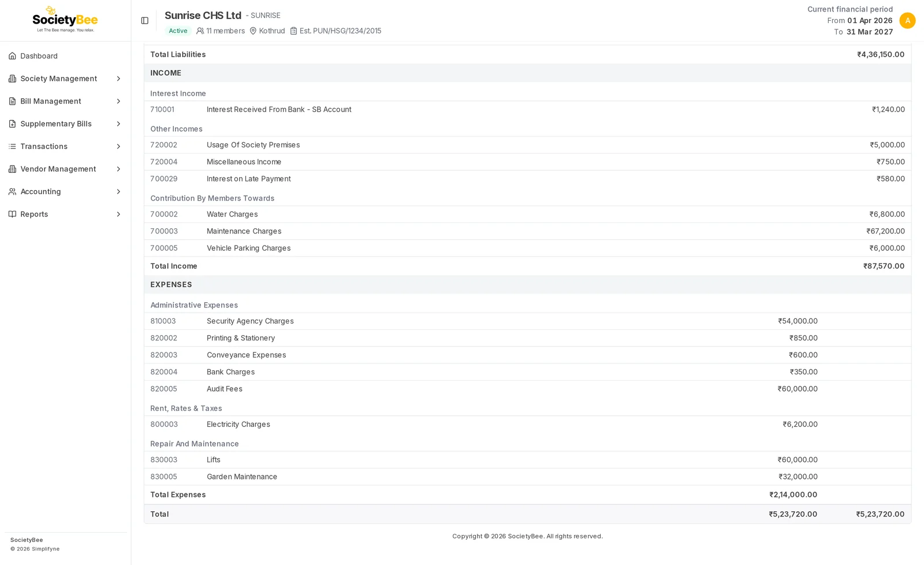
Task: Select the Security Agency Charges row
Action: (527, 321)
